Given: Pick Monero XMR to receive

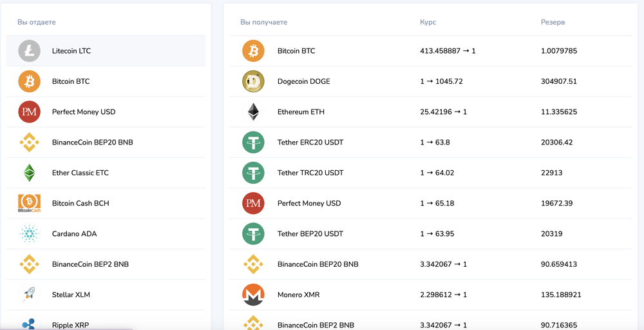Looking at the screenshot, I should pos(430,295).
